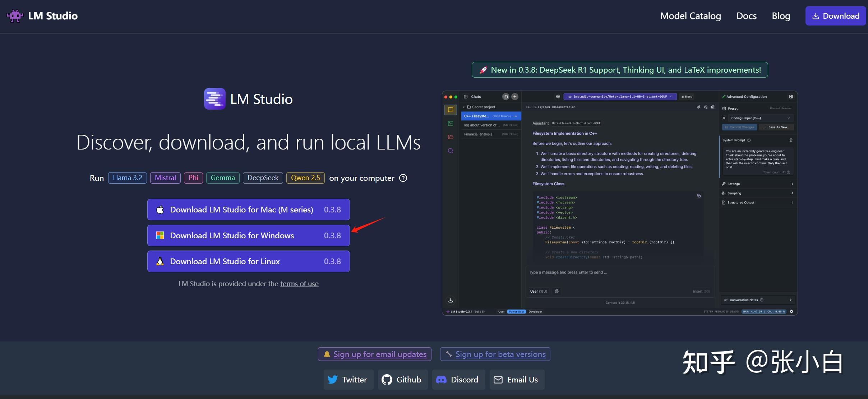The width and height of the screenshot is (868, 399).
Task: Open model search with the magnifier sidebar icon
Action: pyautogui.click(x=450, y=150)
